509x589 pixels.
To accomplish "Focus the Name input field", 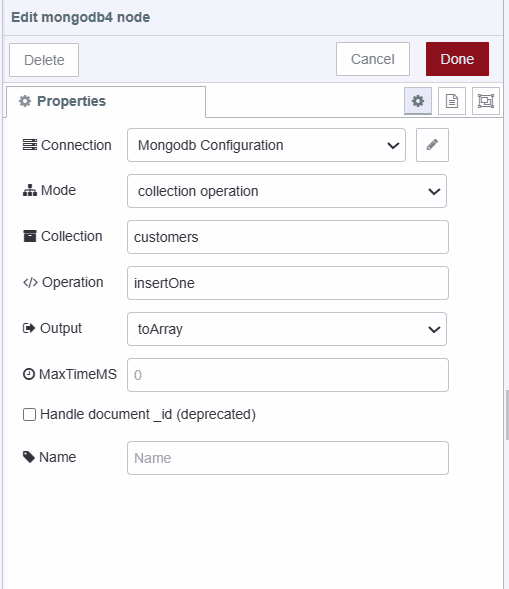I will [x=288, y=458].
